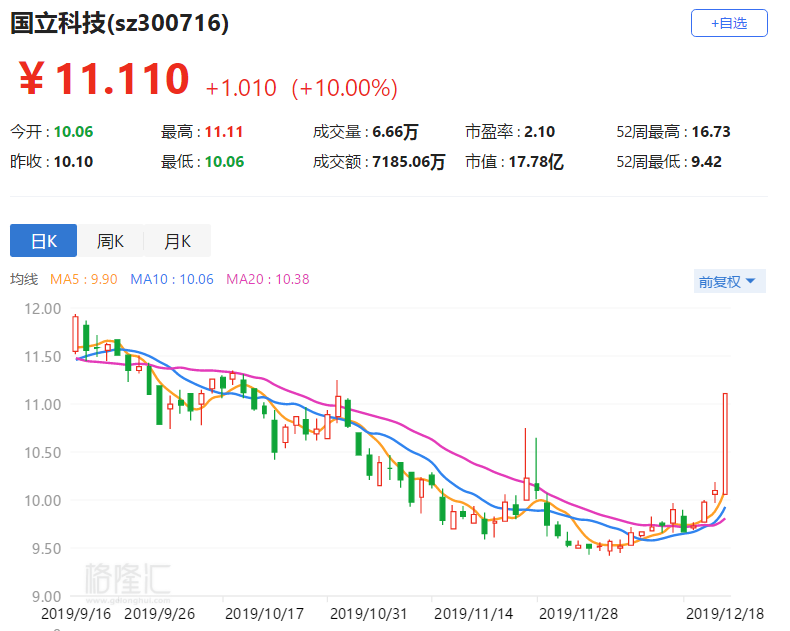The width and height of the screenshot is (790, 631).
Task: Select the MA20 : 10.38 indicator label
Action: [x=268, y=279]
